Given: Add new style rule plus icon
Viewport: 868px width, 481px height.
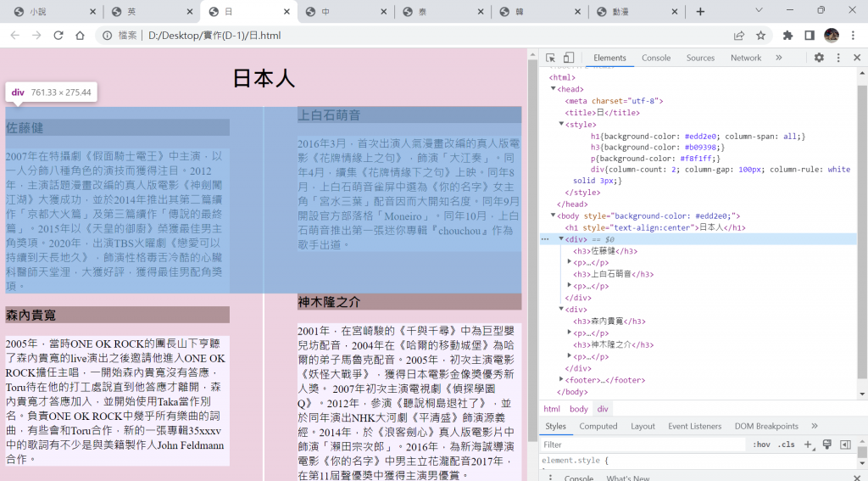Looking at the screenshot, I should click(x=808, y=445).
